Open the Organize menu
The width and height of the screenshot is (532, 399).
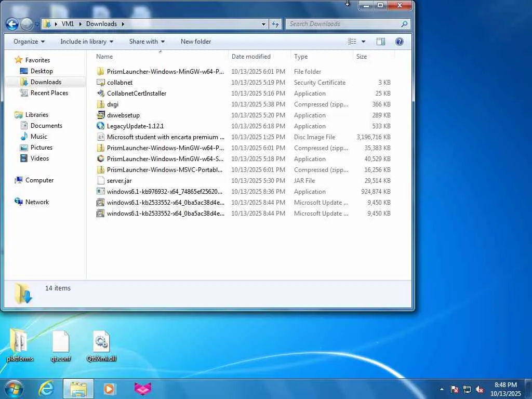pyautogui.click(x=29, y=42)
